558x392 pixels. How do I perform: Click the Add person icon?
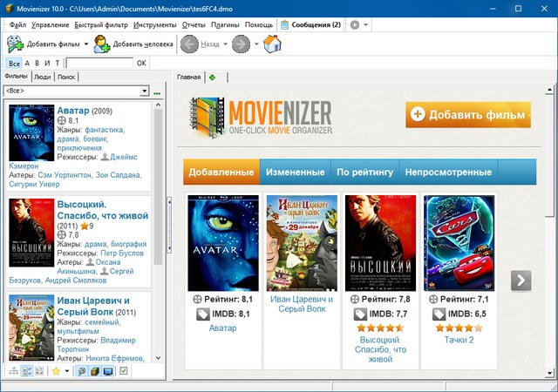102,43
